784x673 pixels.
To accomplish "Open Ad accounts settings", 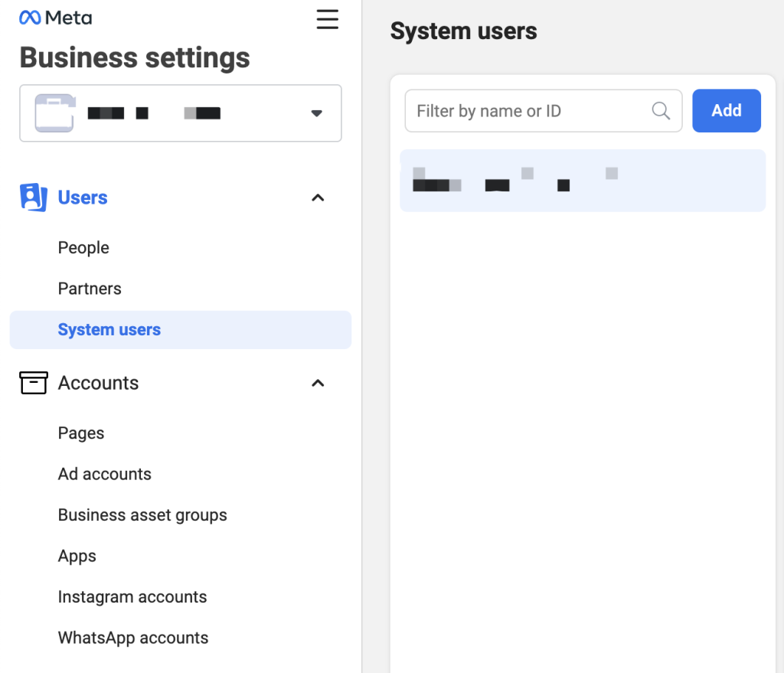I will pos(104,474).
